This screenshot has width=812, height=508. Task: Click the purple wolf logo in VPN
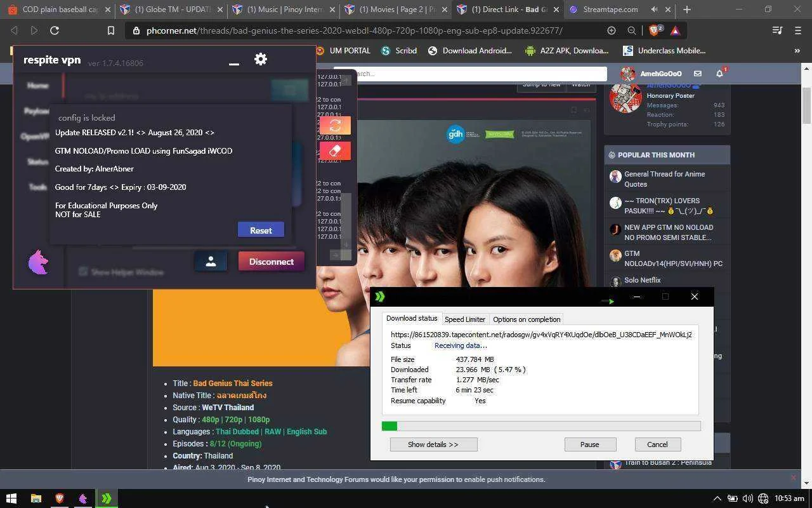pos(38,262)
